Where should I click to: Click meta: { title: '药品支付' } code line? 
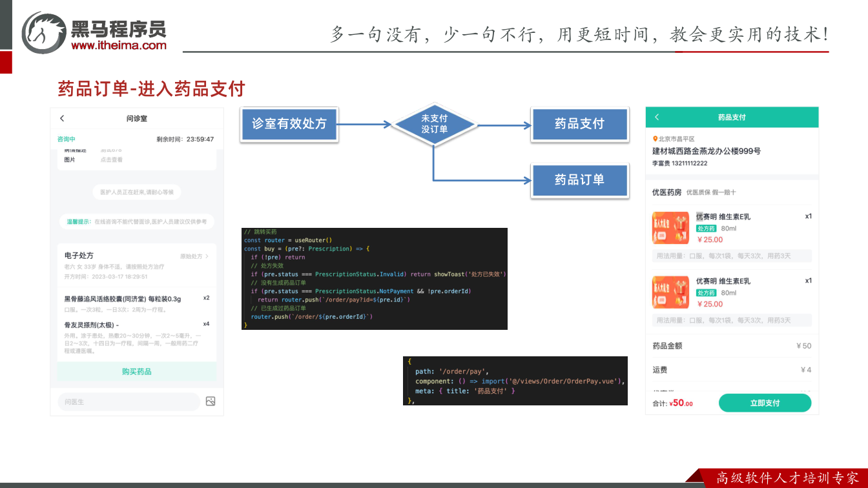point(465,391)
